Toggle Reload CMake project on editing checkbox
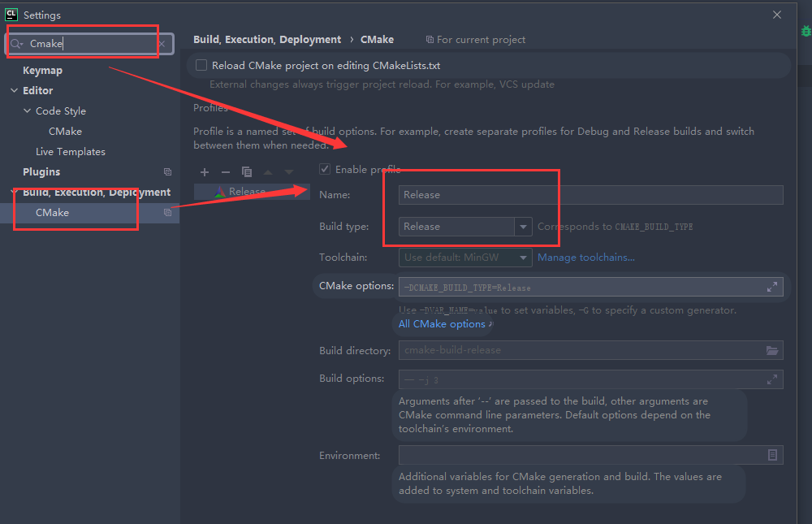The height and width of the screenshot is (524, 812). coord(201,65)
